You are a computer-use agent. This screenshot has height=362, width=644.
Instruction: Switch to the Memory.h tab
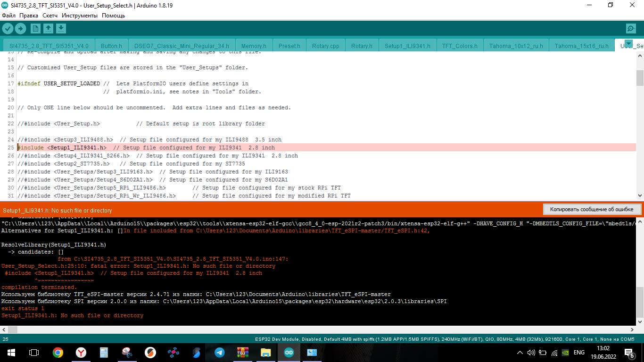pos(254,46)
